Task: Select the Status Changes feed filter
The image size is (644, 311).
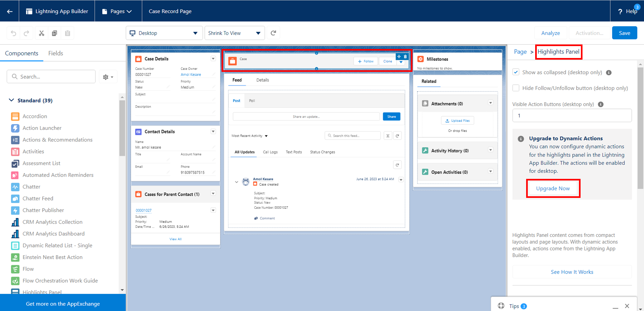Action: 322,152
